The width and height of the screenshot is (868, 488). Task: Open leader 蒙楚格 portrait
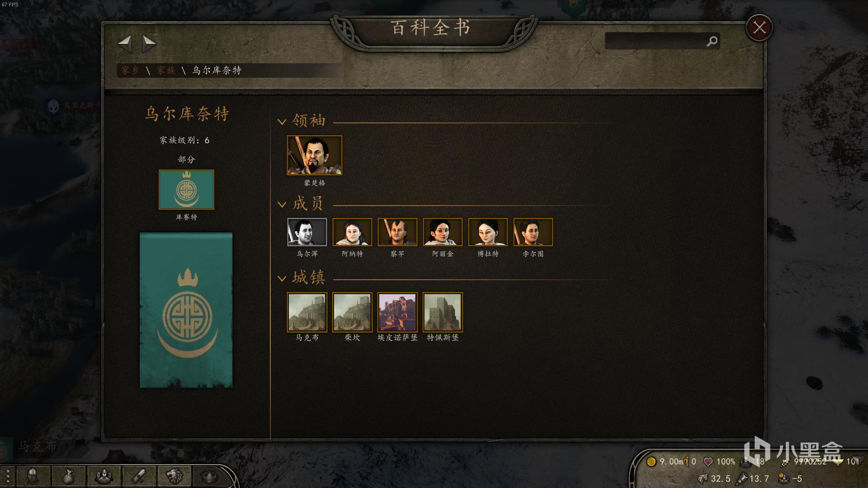tap(315, 155)
